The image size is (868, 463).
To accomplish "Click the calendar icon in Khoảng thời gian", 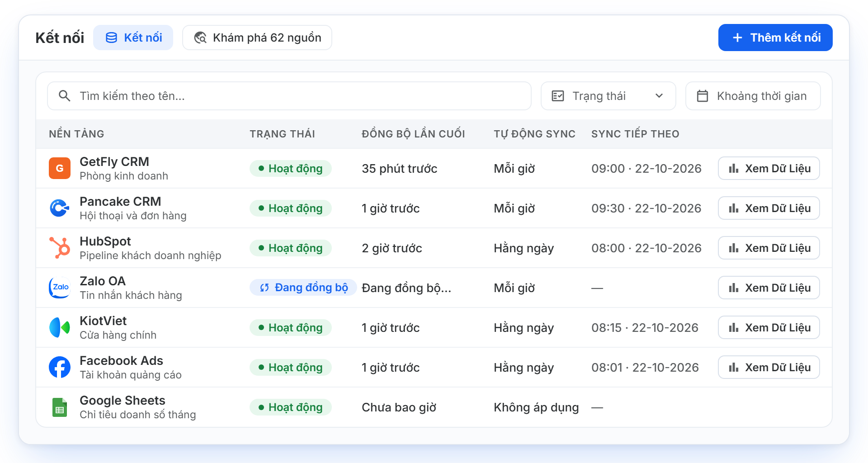I will [703, 96].
